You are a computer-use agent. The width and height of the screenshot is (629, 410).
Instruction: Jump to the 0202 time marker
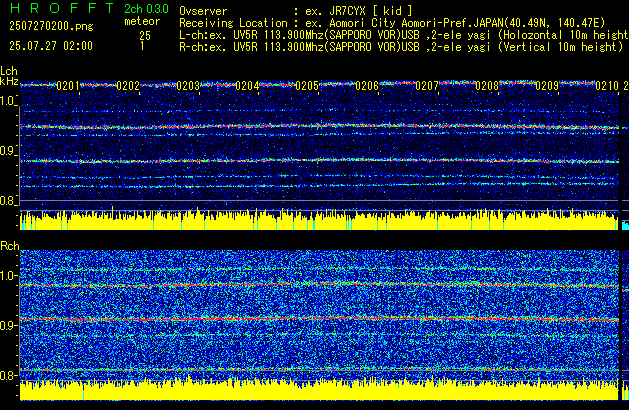128,86
